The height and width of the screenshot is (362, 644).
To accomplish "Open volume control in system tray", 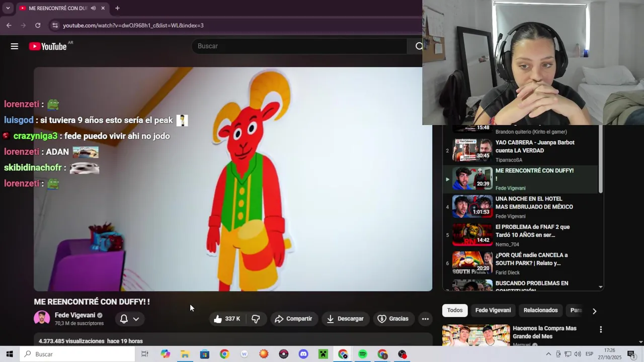I will pos(578,354).
